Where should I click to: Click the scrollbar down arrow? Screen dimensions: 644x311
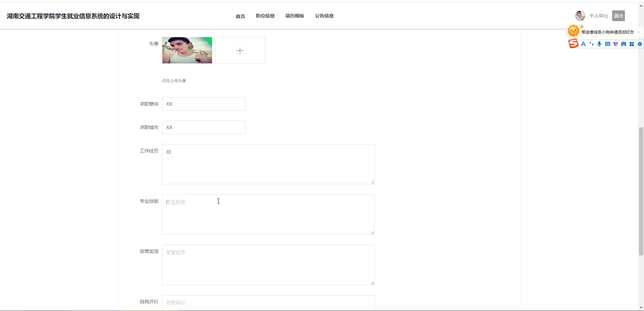coord(641,308)
